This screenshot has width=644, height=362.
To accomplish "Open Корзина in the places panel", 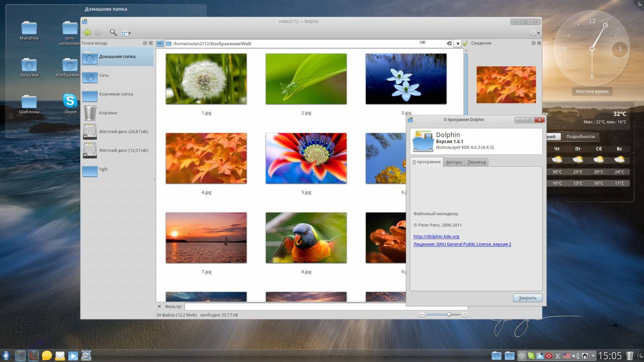I will click(117, 113).
